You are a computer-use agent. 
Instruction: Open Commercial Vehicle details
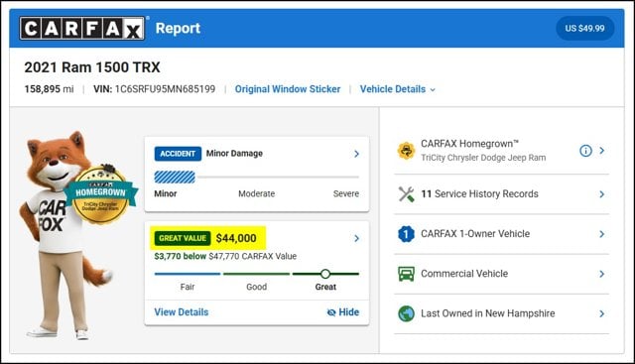[x=501, y=274]
